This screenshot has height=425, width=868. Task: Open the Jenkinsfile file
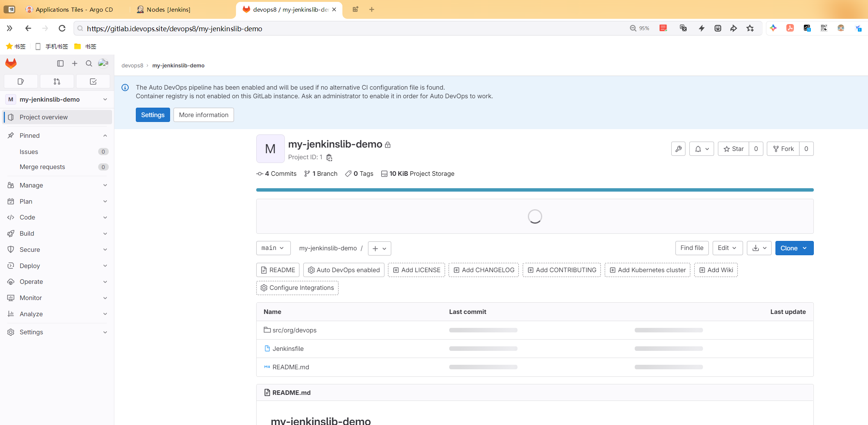point(288,349)
